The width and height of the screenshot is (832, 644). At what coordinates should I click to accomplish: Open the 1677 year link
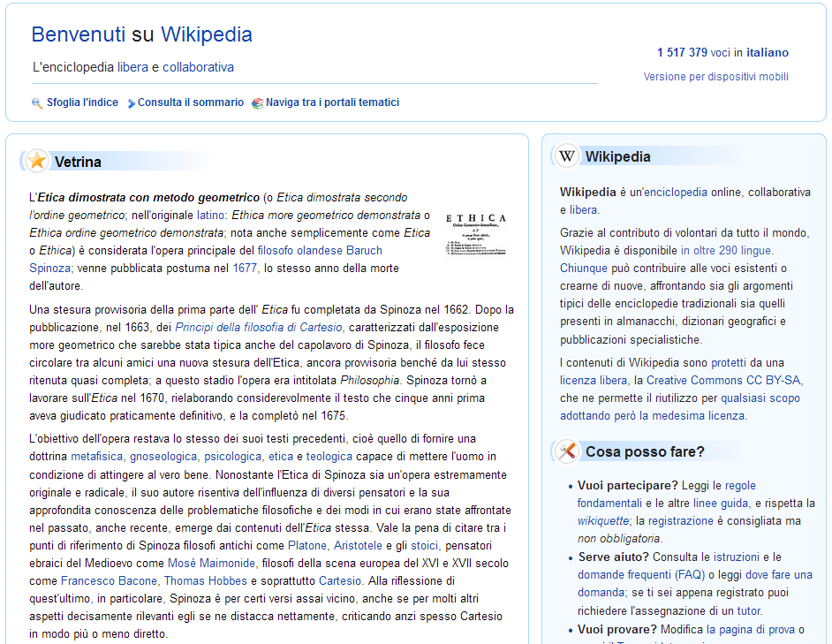245,268
